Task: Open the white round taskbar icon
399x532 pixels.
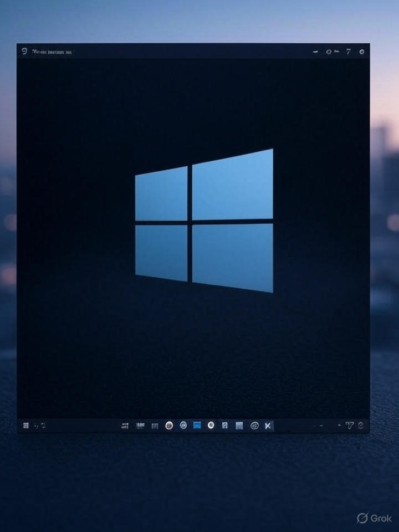Action: pyautogui.click(x=211, y=425)
